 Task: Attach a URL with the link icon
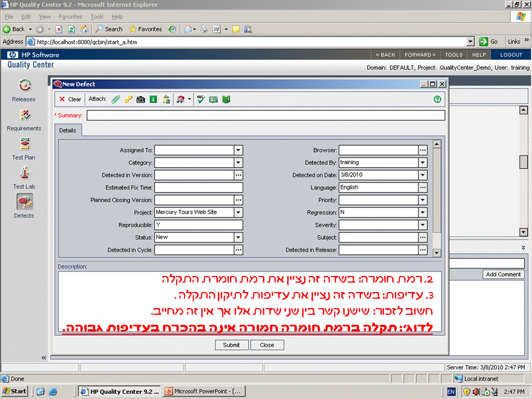[x=128, y=99]
